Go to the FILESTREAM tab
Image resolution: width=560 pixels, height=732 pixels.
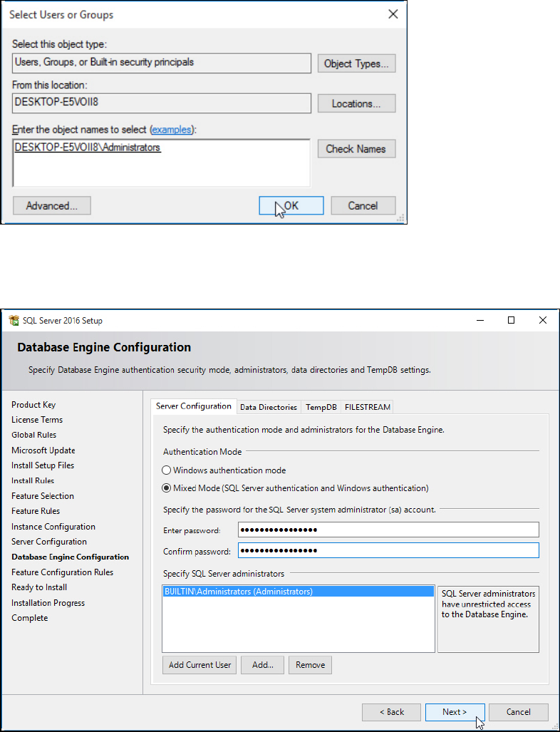(368, 407)
